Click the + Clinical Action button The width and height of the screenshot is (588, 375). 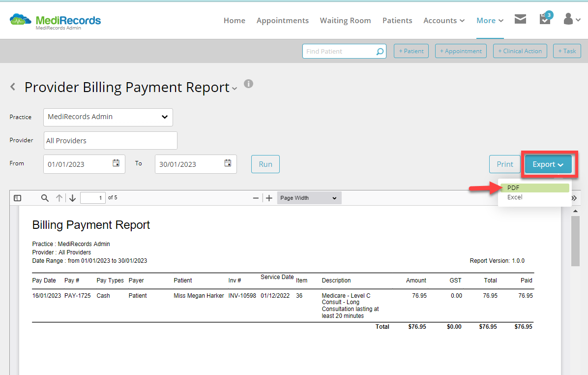(x=520, y=51)
